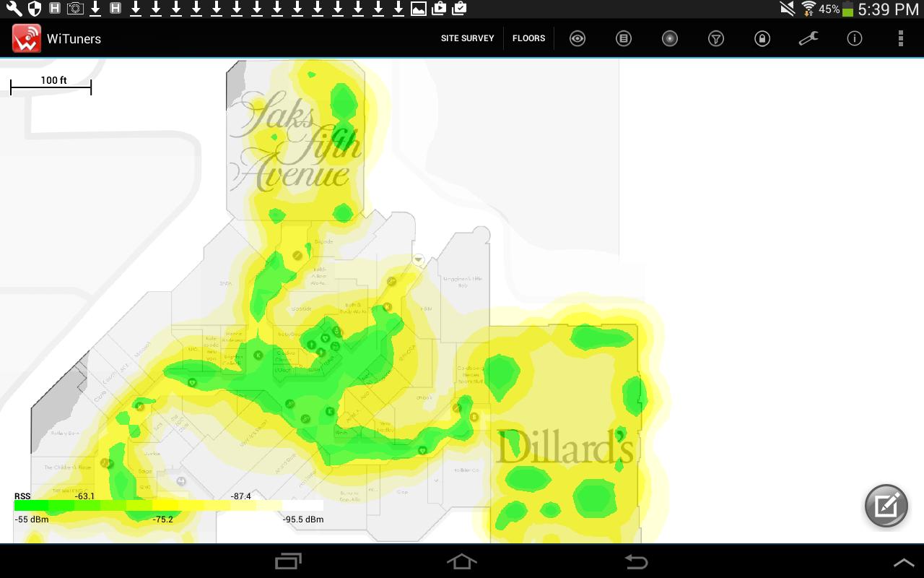Tap the Wi-Fi signal icon in status bar
This screenshot has width=924, height=578.
tap(808, 9)
